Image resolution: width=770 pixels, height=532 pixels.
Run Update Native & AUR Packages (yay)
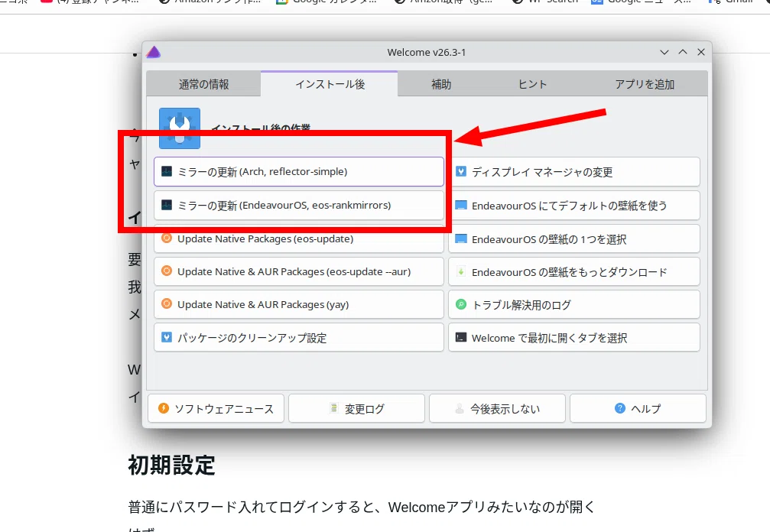tap(298, 305)
